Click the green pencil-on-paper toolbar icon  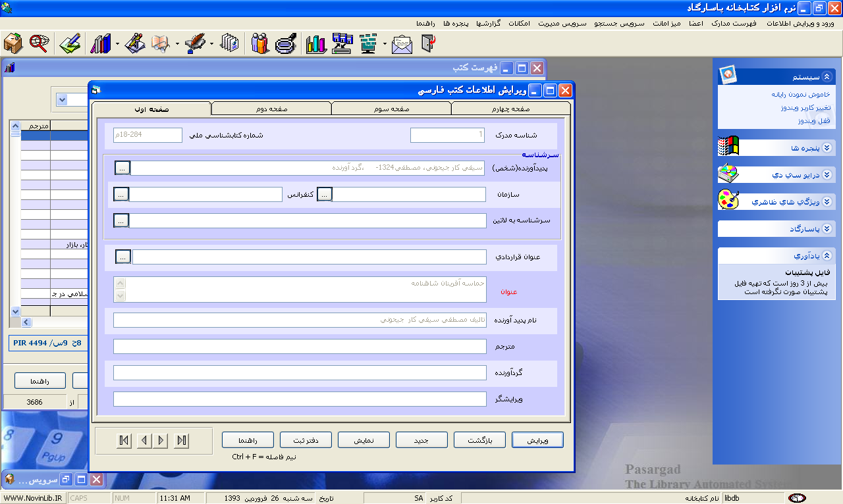coord(70,44)
